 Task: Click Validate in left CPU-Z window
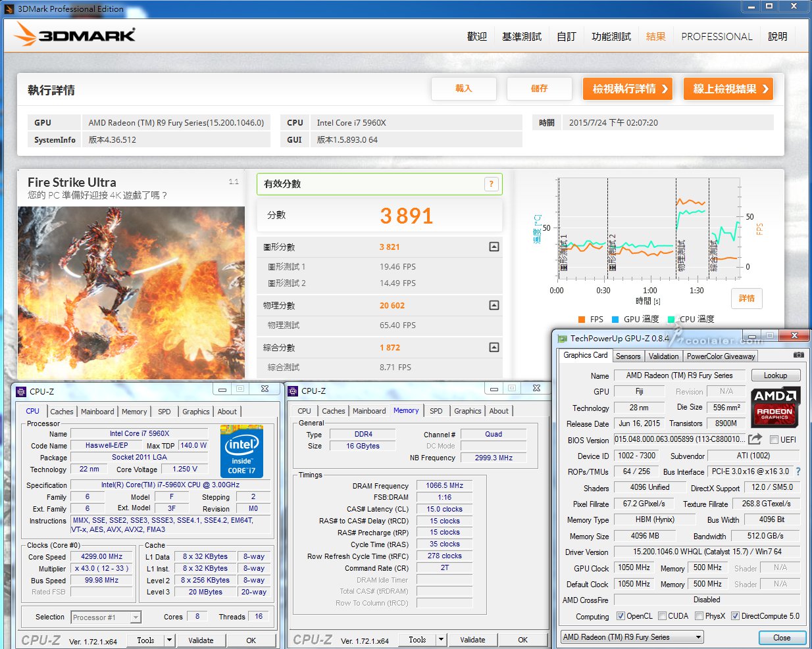tap(201, 640)
